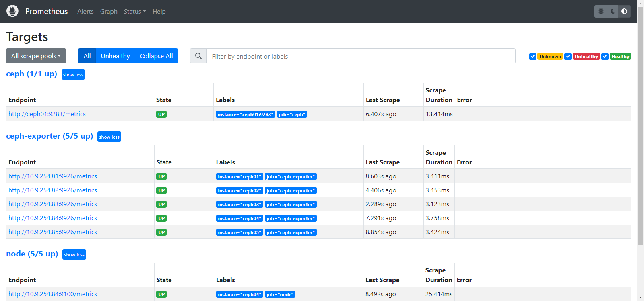Open the ceph (1/1 up) pool heading
Viewport: 644px width, 301px height.
click(x=31, y=74)
